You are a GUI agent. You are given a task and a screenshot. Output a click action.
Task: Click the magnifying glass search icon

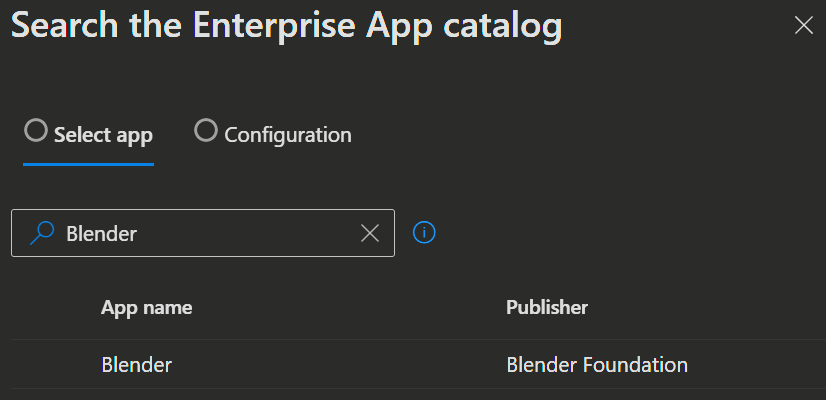[42, 233]
